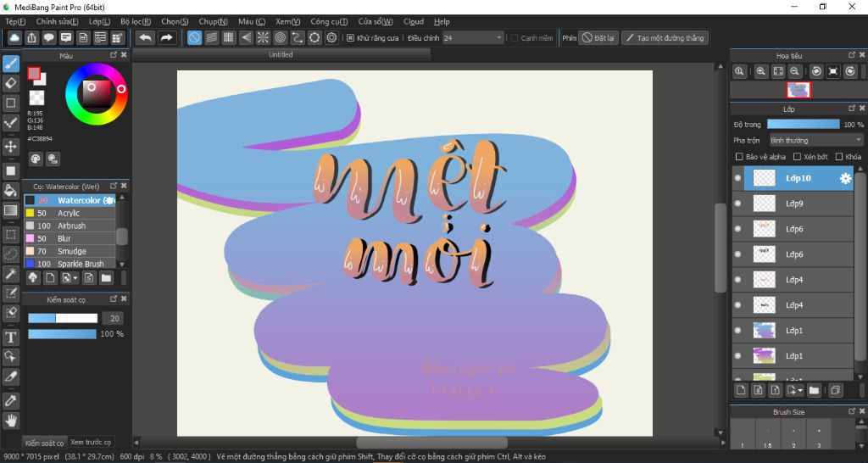Open Lớp10 layer settings gear

(x=845, y=178)
